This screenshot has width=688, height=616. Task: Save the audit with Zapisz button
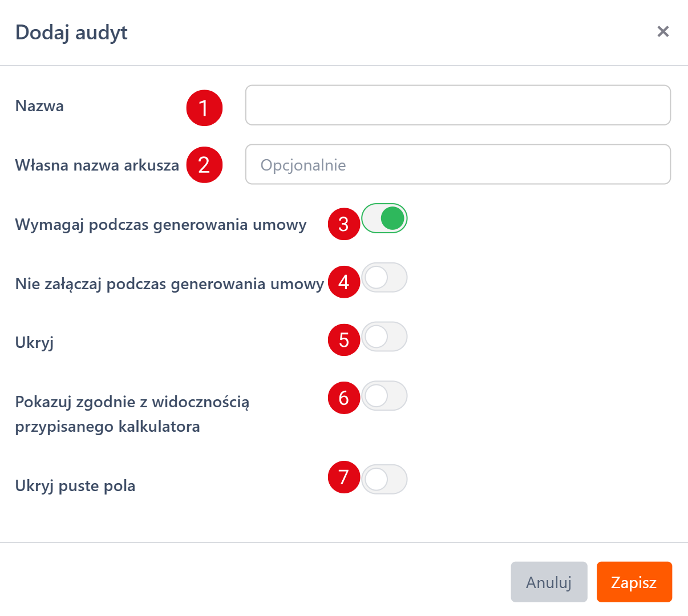(x=634, y=582)
